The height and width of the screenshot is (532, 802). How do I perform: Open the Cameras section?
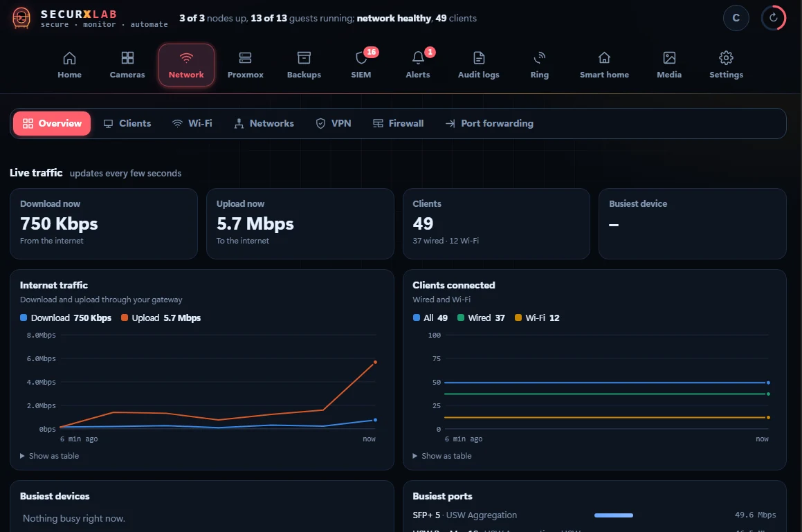coord(127,65)
